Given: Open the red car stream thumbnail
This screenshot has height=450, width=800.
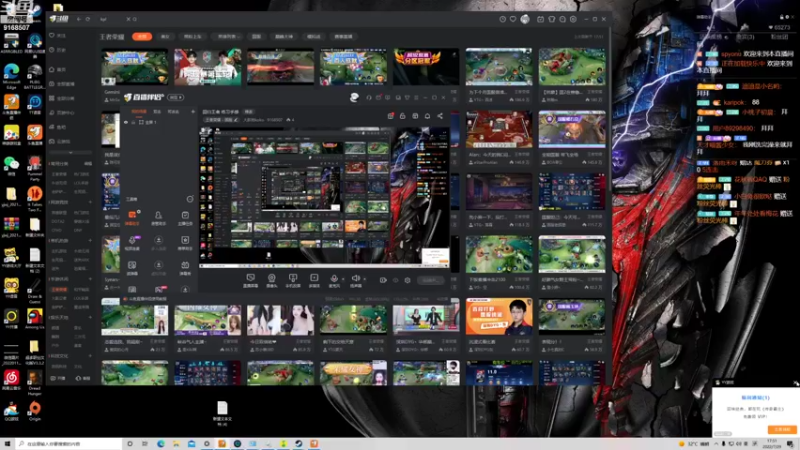Looking at the screenshot, I should click(x=281, y=67).
